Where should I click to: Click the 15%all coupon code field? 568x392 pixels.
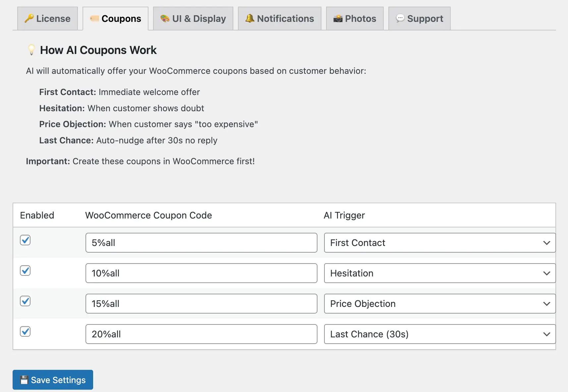tap(201, 304)
